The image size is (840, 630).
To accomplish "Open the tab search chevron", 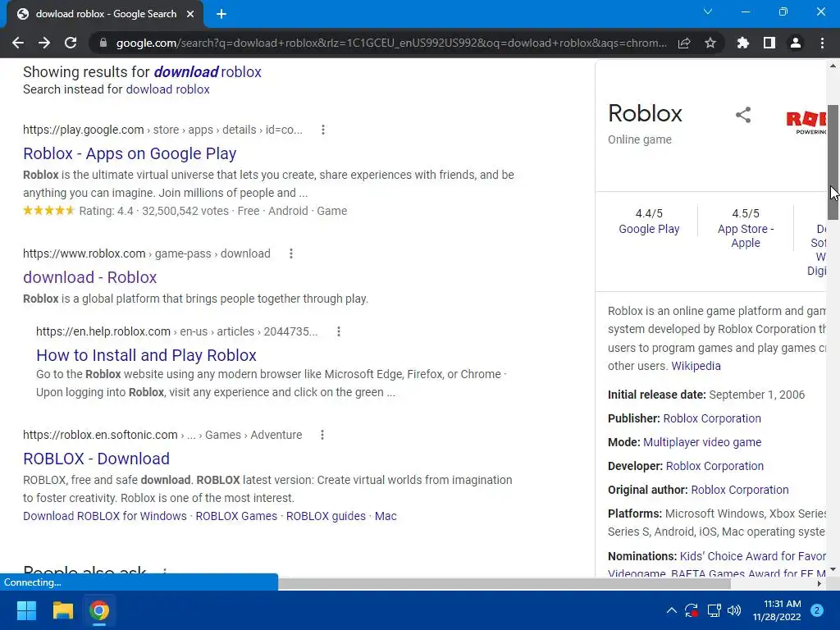I will (x=708, y=11).
